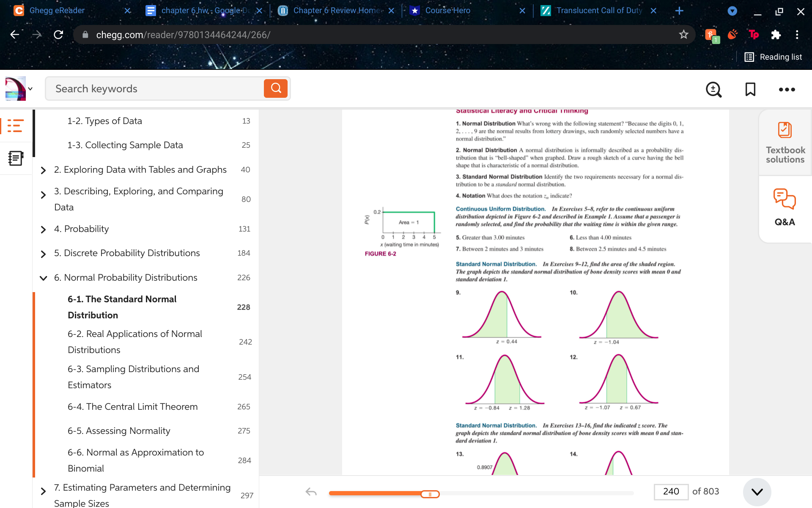Expand chapter 2 Exploring Data with Tables
812x508 pixels.
43,170
